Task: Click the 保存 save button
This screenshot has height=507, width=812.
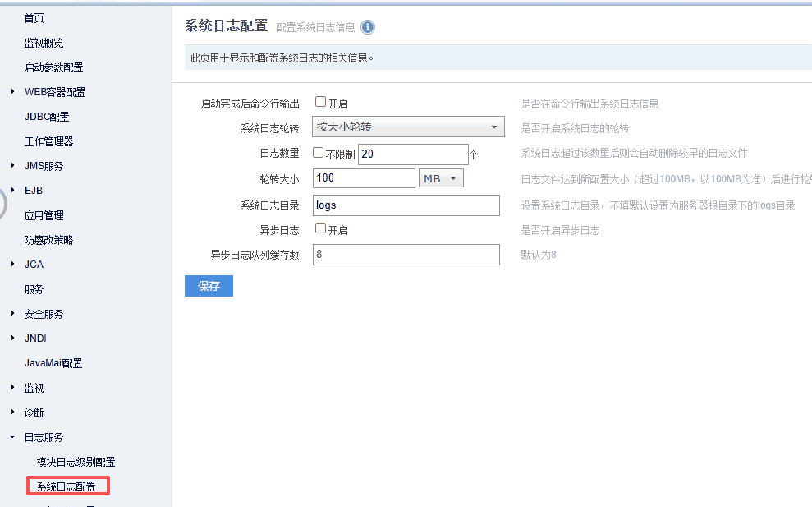Action: coord(209,286)
